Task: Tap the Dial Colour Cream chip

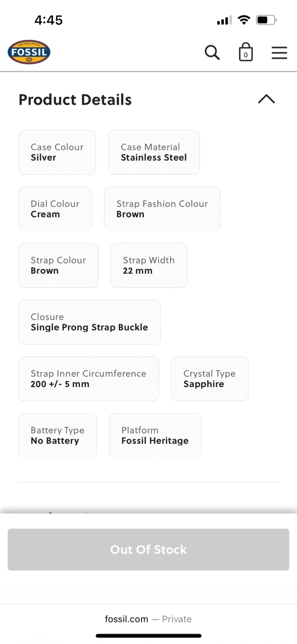Action: 55,209
